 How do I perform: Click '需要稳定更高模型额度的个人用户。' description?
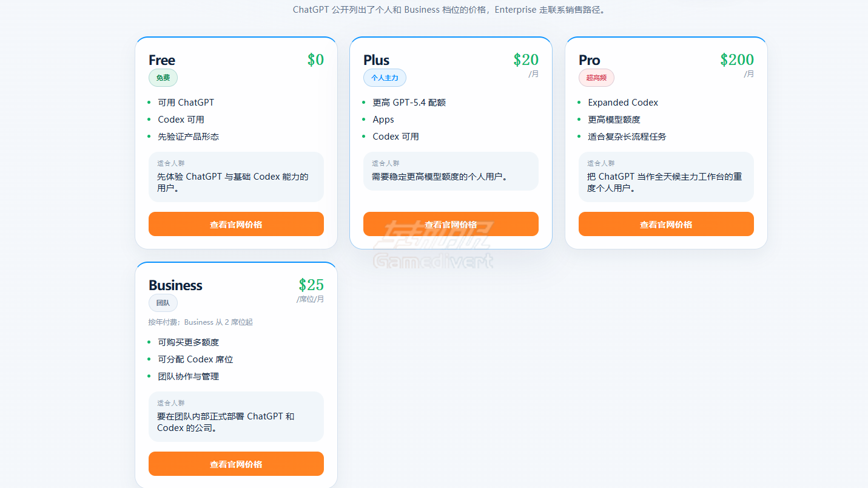[440, 177]
